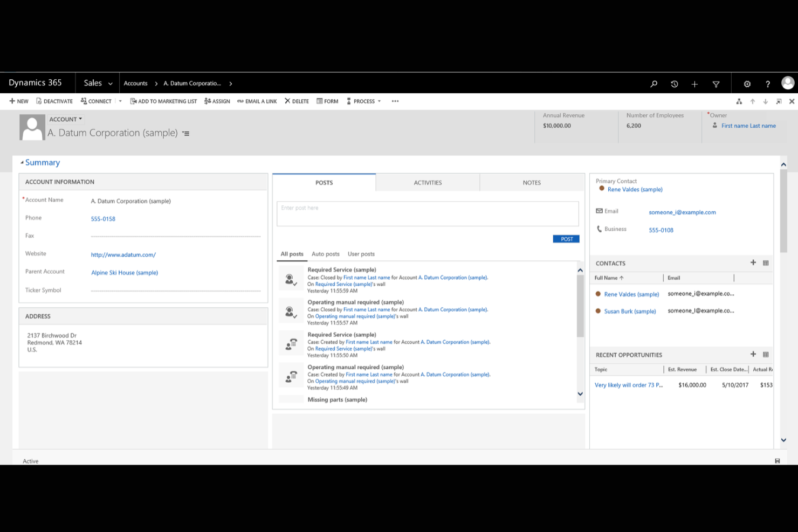
Task: Expand the CONNECT dropdown arrow
Action: tap(120, 101)
